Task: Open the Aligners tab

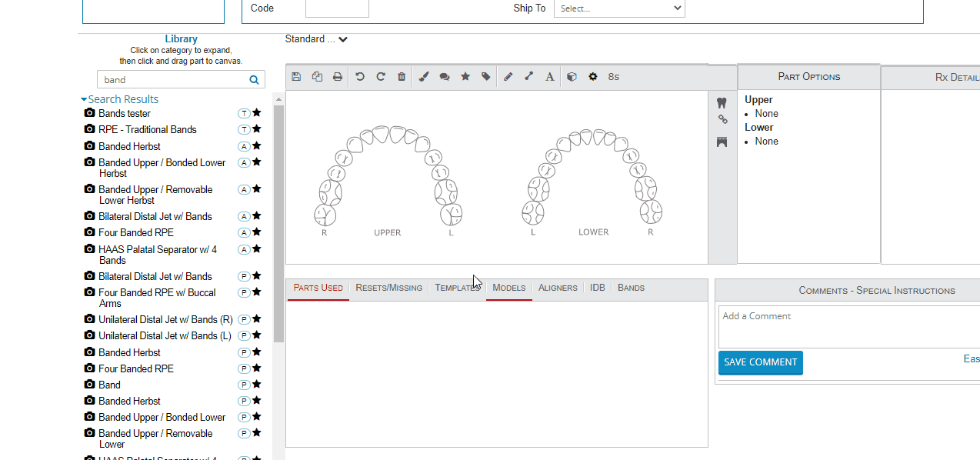Action: [558, 288]
